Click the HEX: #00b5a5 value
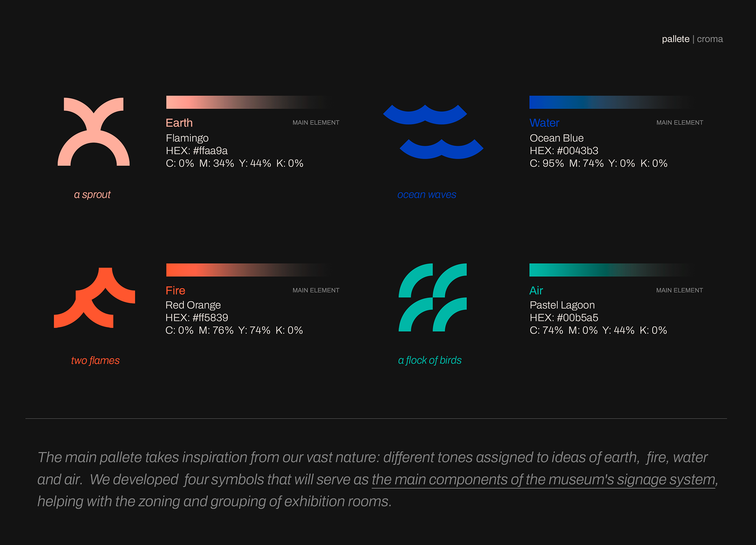 click(564, 318)
